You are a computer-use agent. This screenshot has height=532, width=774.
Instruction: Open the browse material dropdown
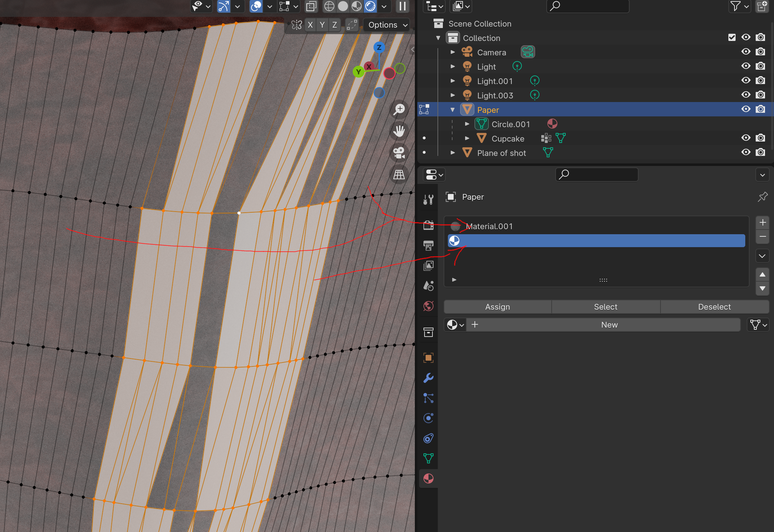tap(455, 325)
